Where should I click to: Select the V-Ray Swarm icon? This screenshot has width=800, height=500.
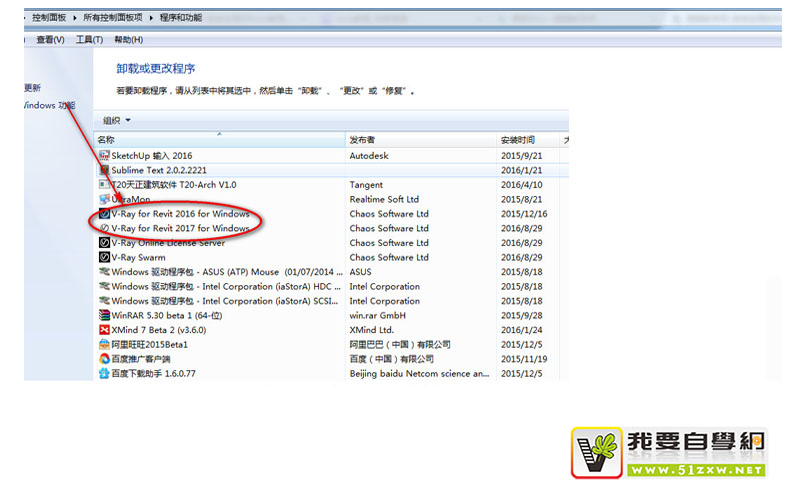[104, 257]
